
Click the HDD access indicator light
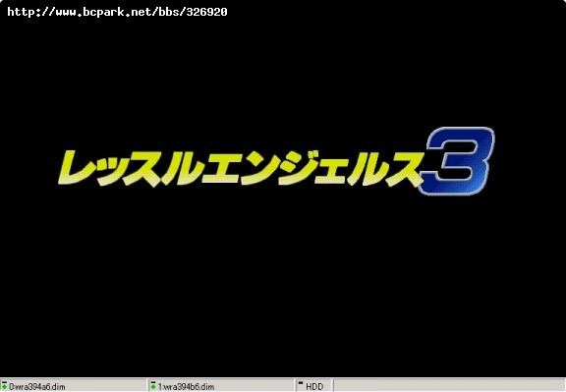click(x=301, y=383)
